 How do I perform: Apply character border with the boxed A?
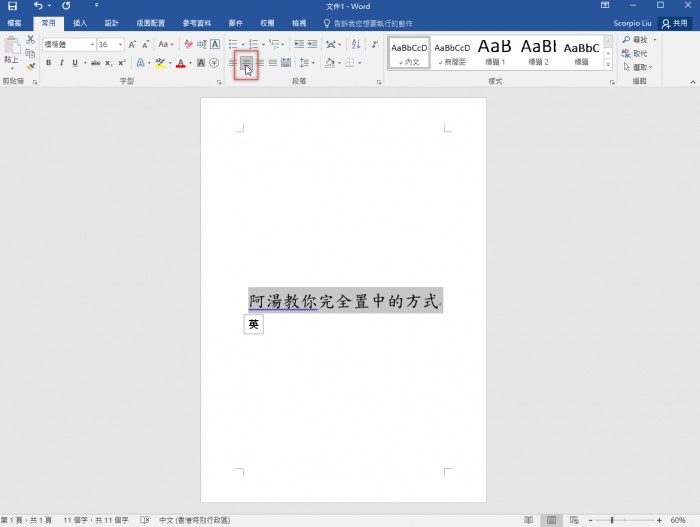tap(215, 44)
